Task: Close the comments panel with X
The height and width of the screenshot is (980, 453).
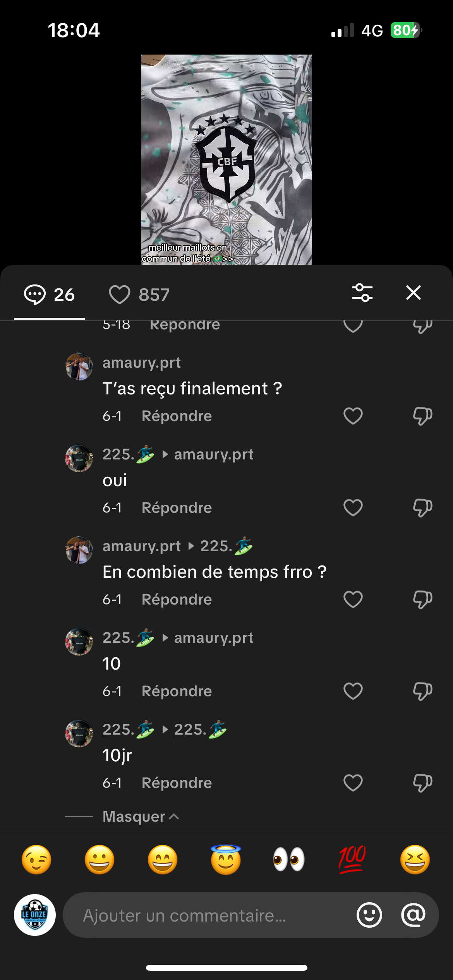Action: [413, 293]
